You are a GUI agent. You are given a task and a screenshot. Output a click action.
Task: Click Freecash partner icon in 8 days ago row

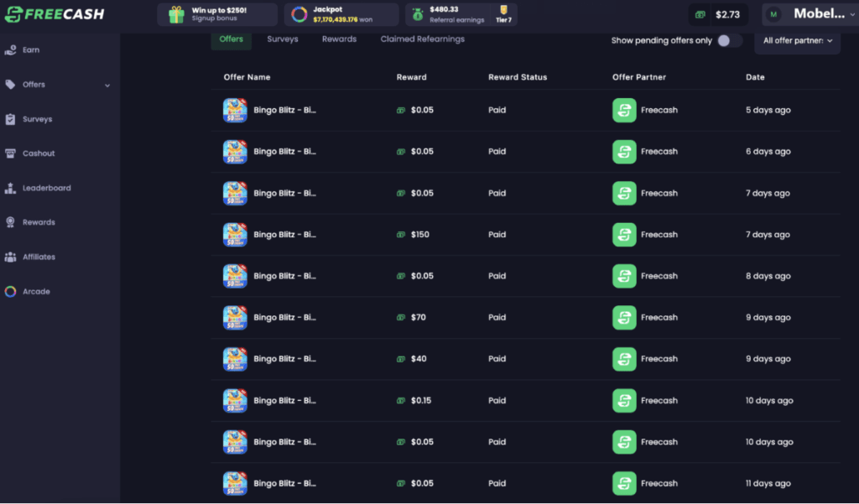pos(624,276)
